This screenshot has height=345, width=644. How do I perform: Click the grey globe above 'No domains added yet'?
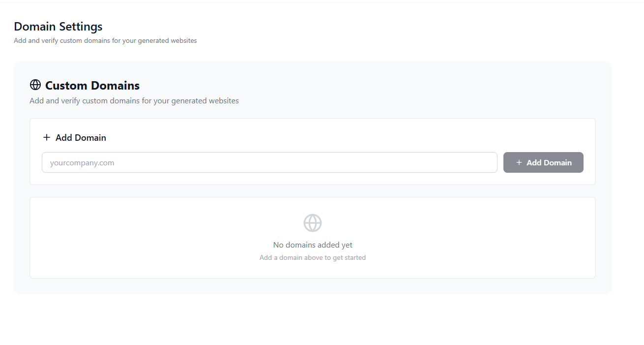[313, 222]
